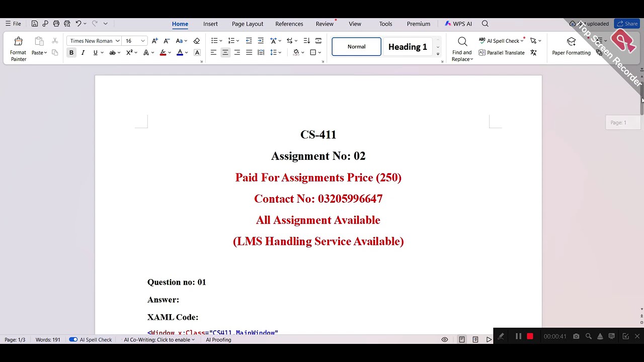Click the paragraph shading fill icon
The image size is (644, 362).
point(296,52)
